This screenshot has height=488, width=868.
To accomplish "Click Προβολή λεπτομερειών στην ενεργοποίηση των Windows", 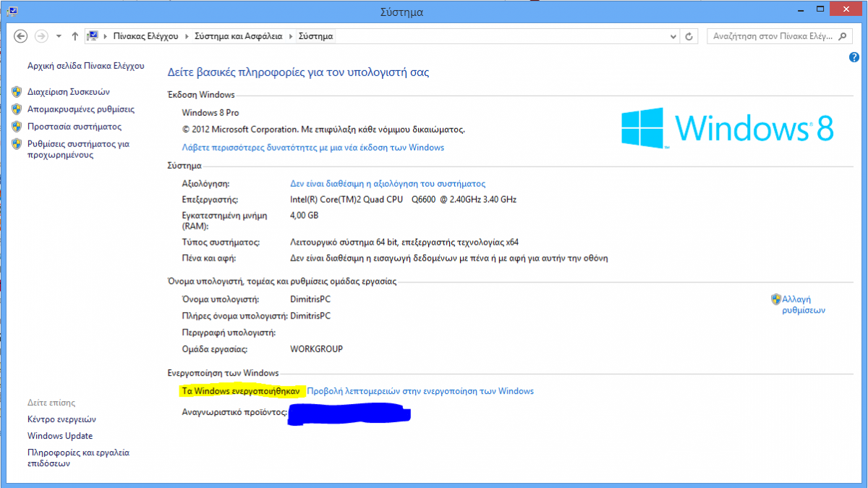I will pos(420,391).
